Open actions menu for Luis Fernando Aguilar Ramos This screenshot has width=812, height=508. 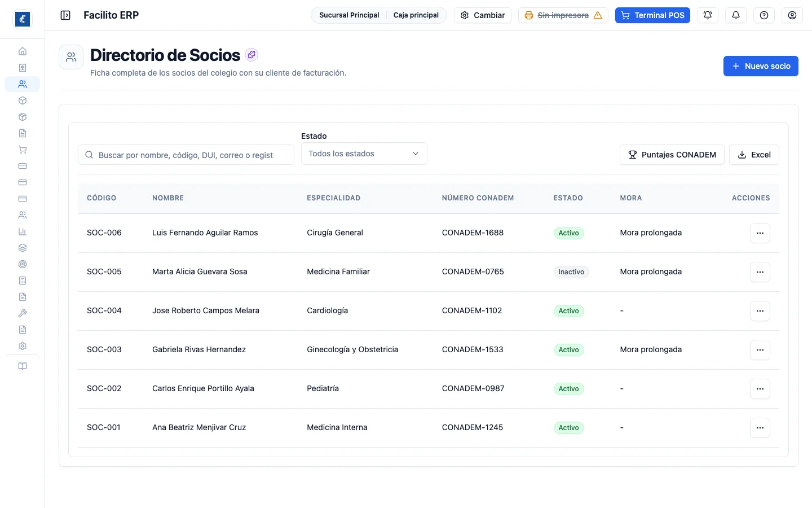(x=760, y=233)
